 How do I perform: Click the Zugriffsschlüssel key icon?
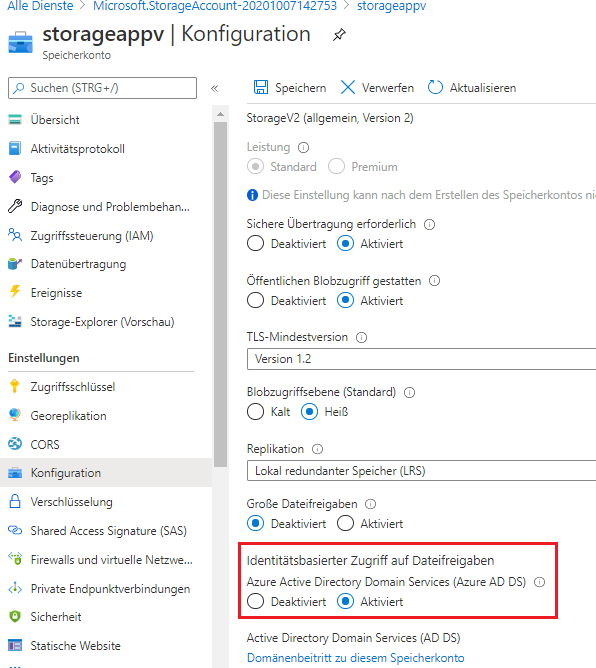[15, 386]
